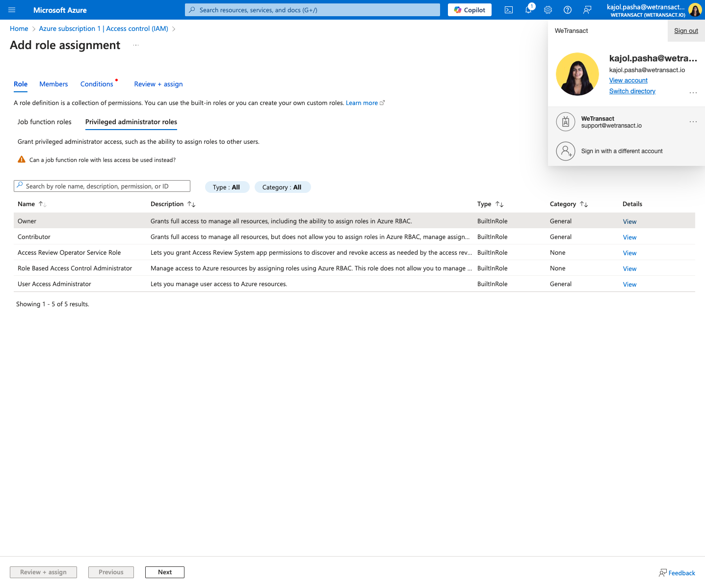
Task: View details for the Owner role
Action: tap(629, 222)
